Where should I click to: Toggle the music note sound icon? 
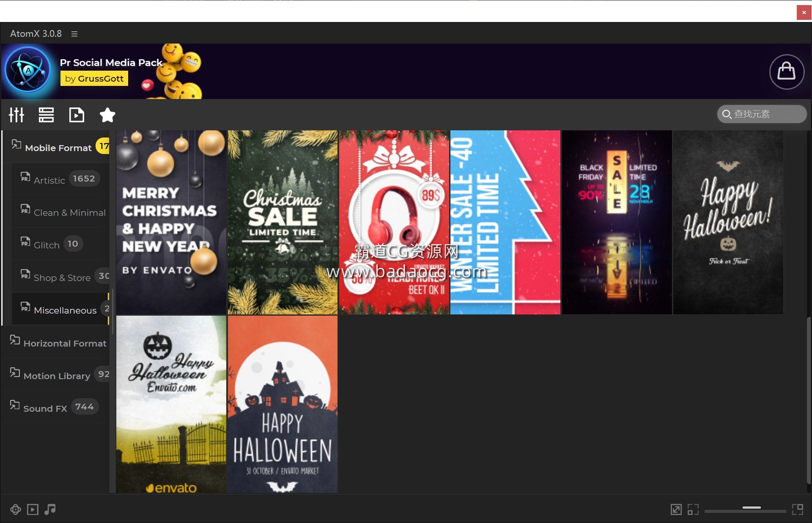[50, 509]
